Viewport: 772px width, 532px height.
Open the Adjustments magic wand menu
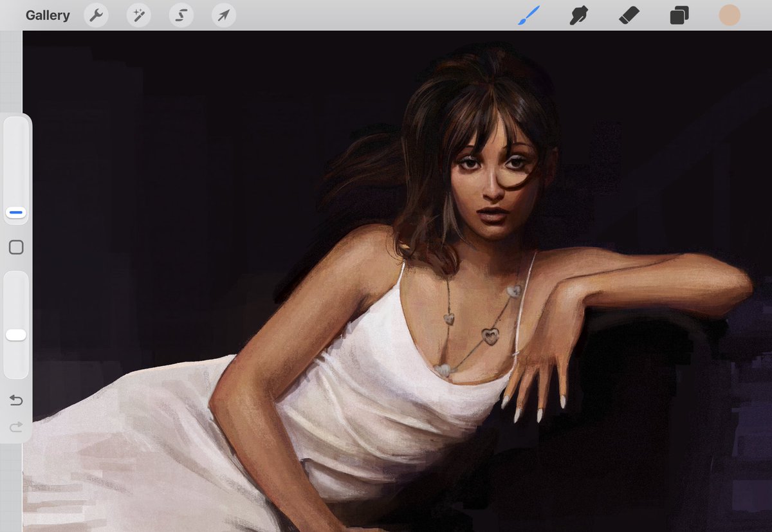click(x=139, y=15)
